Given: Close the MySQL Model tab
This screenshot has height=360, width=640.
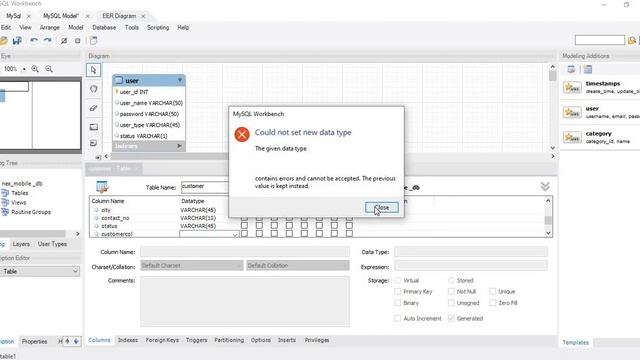Looking at the screenshot, I should (87, 16).
